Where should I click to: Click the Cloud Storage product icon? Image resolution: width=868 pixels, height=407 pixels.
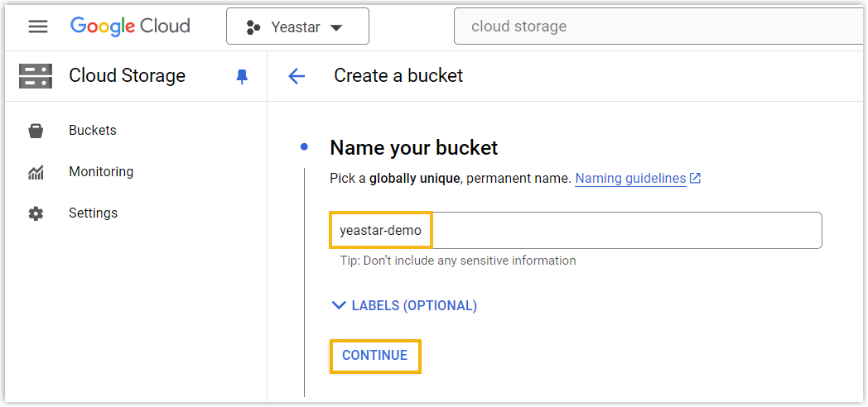point(36,76)
